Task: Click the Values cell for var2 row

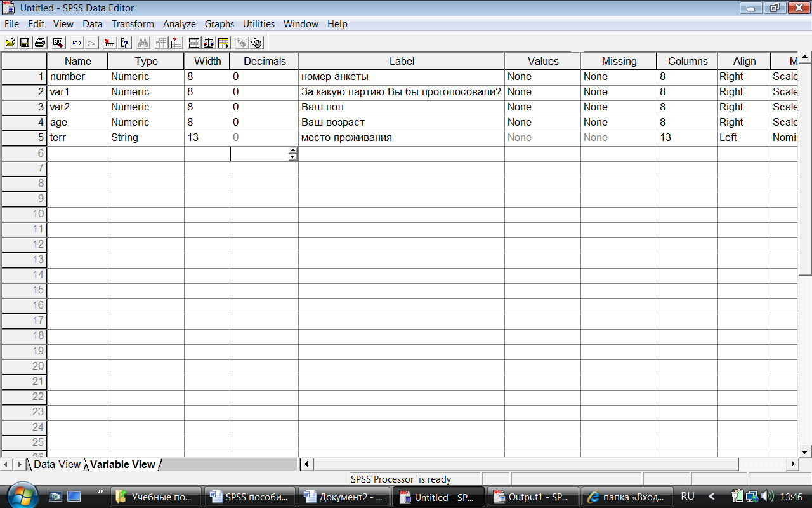Action: point(542,107)
